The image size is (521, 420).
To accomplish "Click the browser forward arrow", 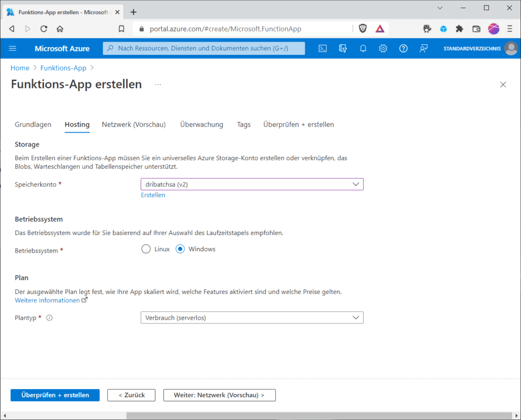I will click(27, 29).
